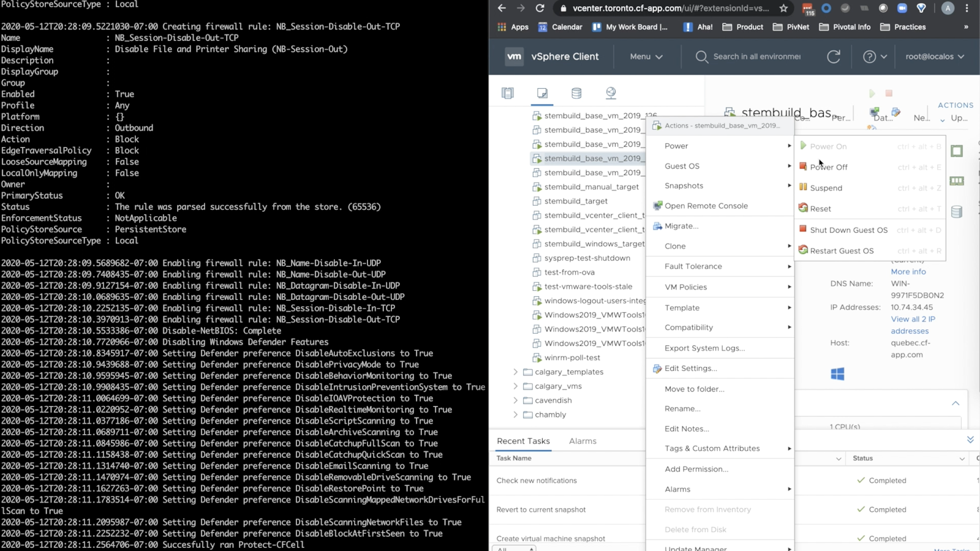This screenshot has height=551, width=980.
Task: Open the Clone submenu
Action: pyautogui.click(x=720, y=246)
